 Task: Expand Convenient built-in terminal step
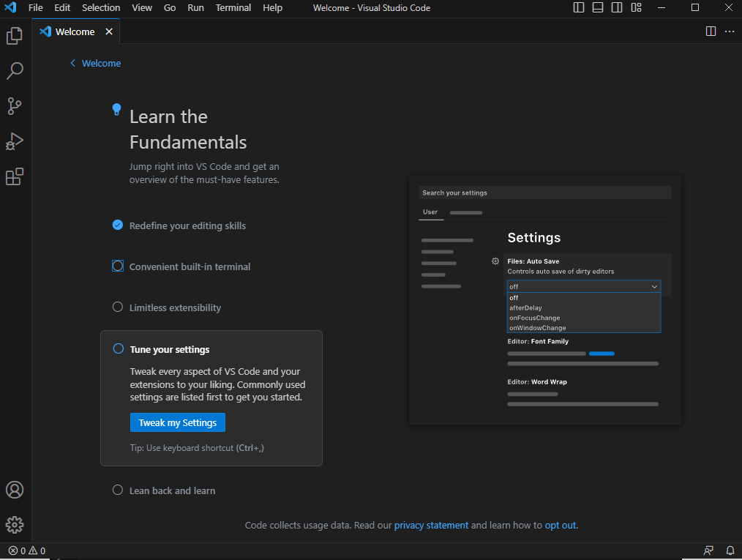pos(190,266)
